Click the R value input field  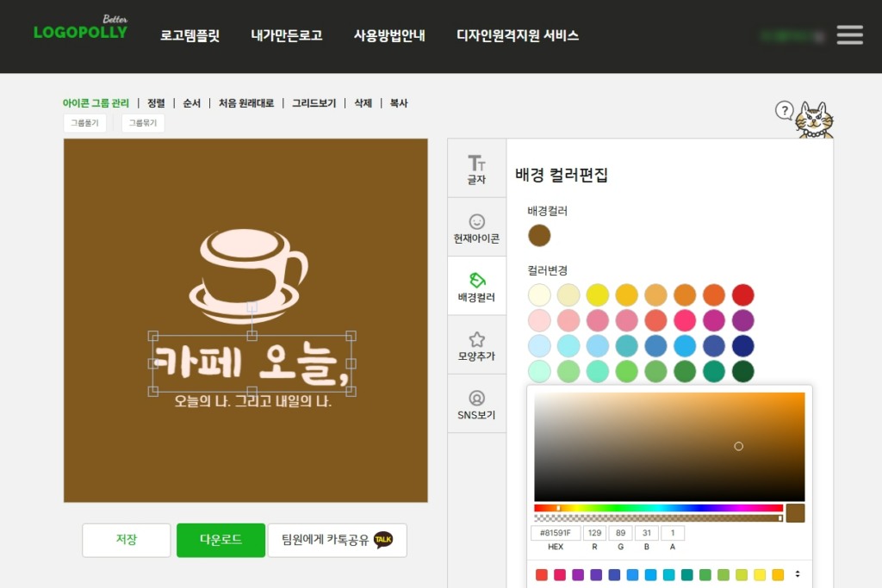coord(594,533)
